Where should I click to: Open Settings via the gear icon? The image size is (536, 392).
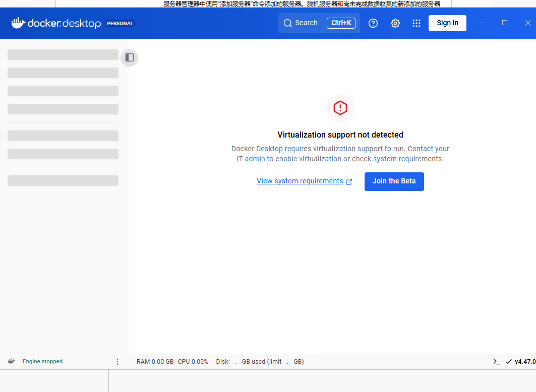[x=395, y=23]
